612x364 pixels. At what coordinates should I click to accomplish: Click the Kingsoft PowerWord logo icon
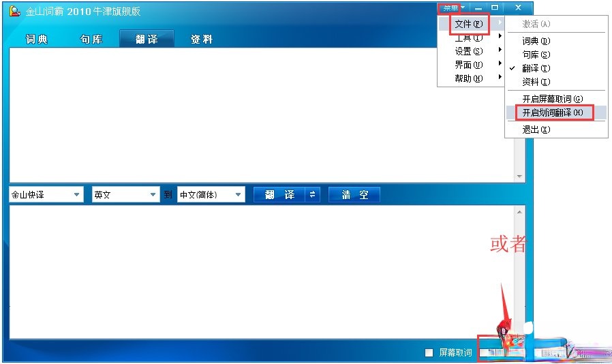(15, 11)
